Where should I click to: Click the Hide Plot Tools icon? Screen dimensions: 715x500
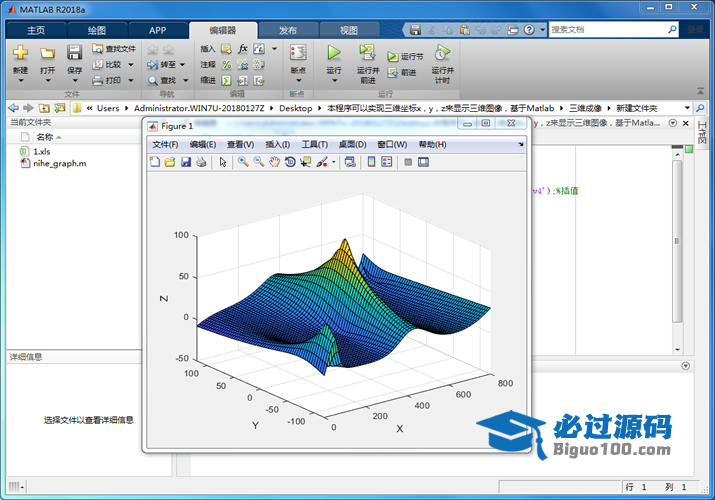(x=408, y=162)
